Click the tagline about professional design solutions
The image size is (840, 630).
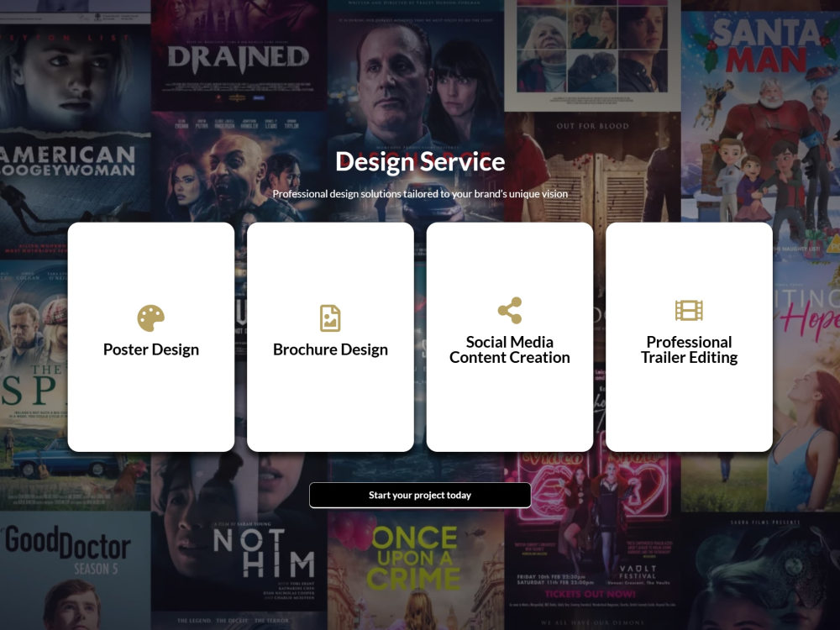420,194
